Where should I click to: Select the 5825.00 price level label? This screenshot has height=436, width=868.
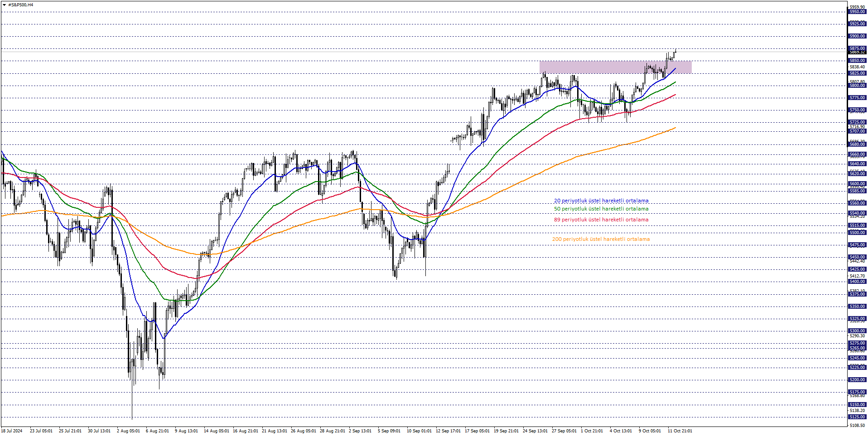857,73
